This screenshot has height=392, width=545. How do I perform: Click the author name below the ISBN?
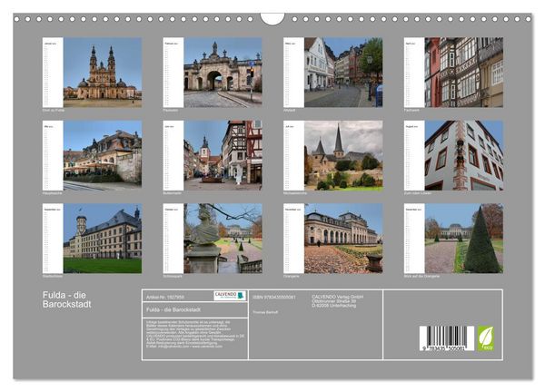[265, 312]
